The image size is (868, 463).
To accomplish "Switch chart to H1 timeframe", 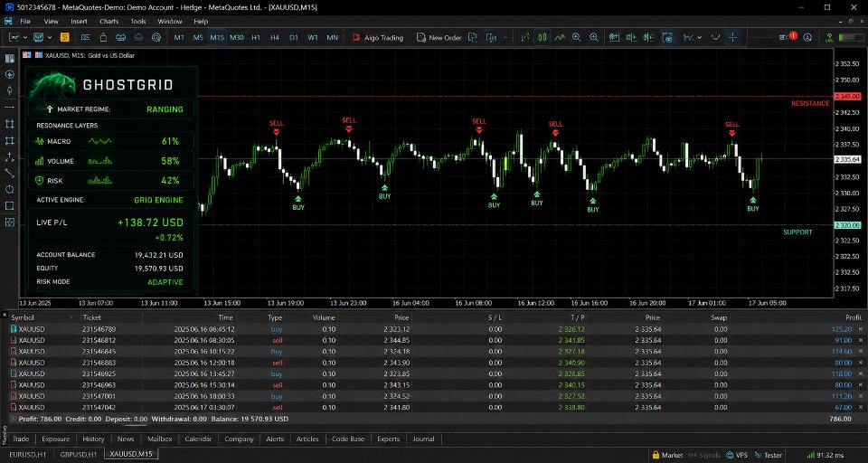I will coord(256,38).
